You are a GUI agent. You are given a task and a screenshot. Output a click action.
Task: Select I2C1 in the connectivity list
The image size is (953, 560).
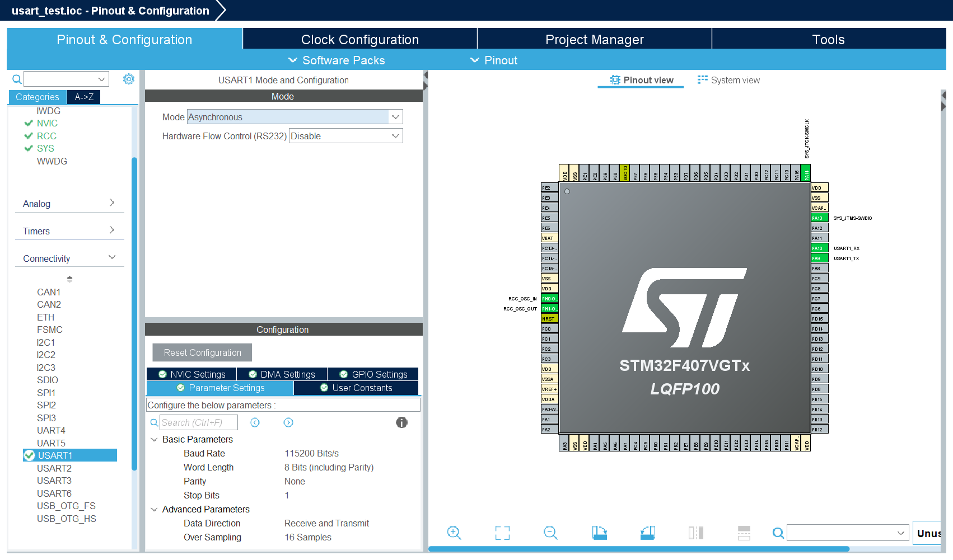[46, 342]
